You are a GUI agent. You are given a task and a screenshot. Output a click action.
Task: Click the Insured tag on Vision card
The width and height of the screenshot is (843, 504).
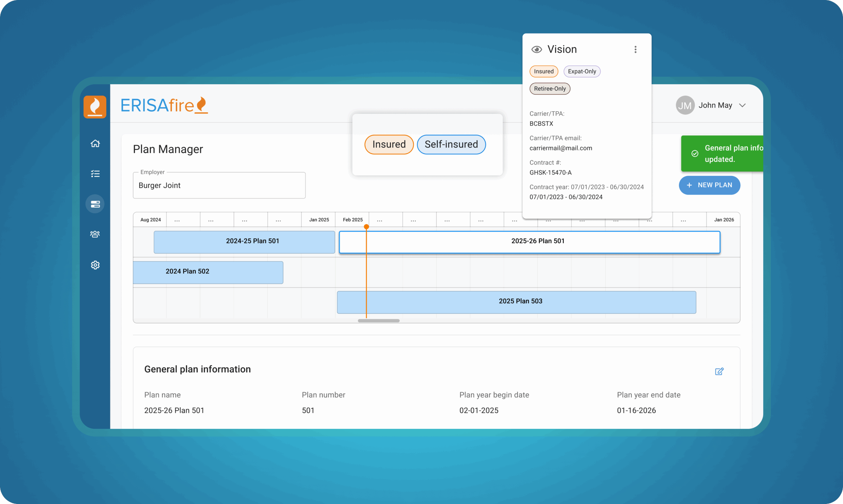tap(544, 71)
